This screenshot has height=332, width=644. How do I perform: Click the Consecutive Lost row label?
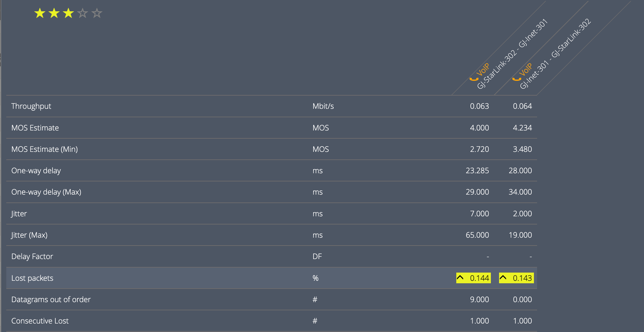pos(40,321)
